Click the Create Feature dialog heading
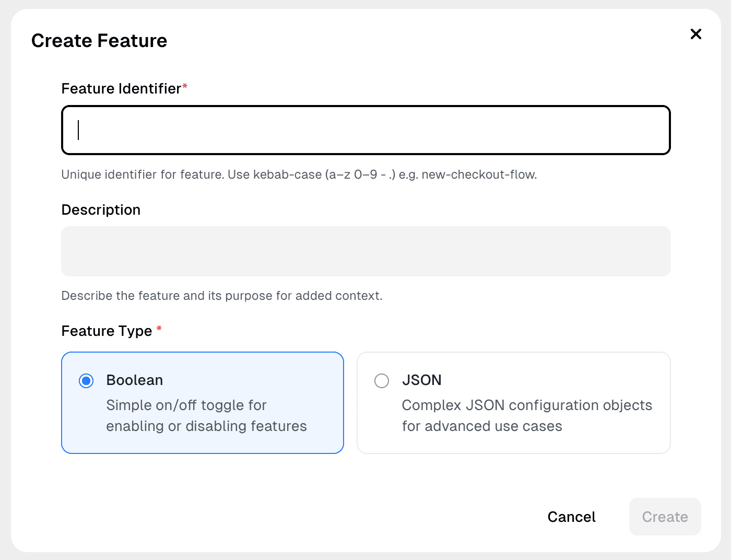Screen dimensions: 731x560 tap(99, 41)
